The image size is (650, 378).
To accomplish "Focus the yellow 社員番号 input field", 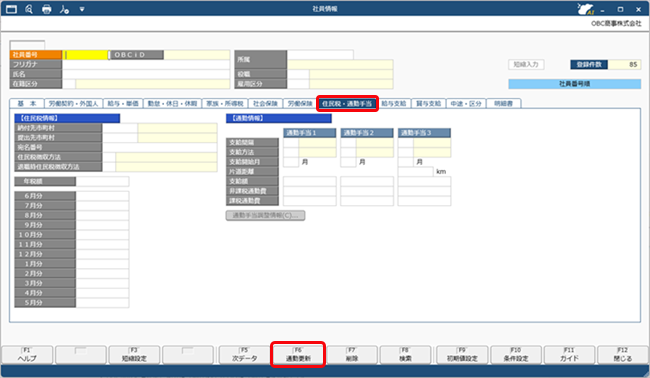I will click(x=85, y=55).
